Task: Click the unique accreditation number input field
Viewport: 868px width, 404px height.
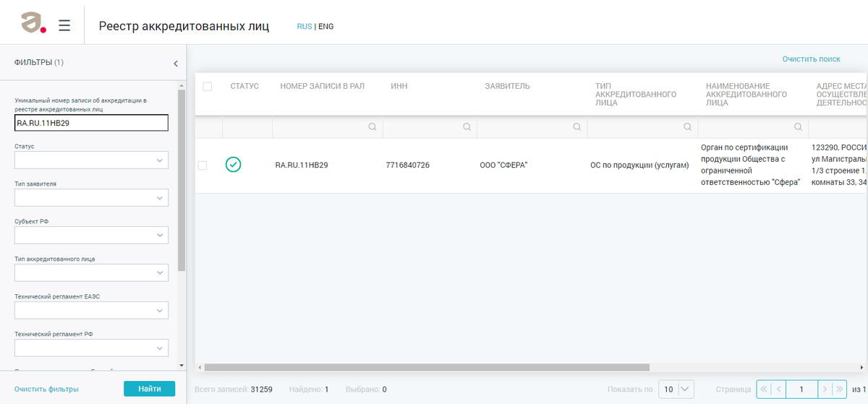Action: (91, 123)
